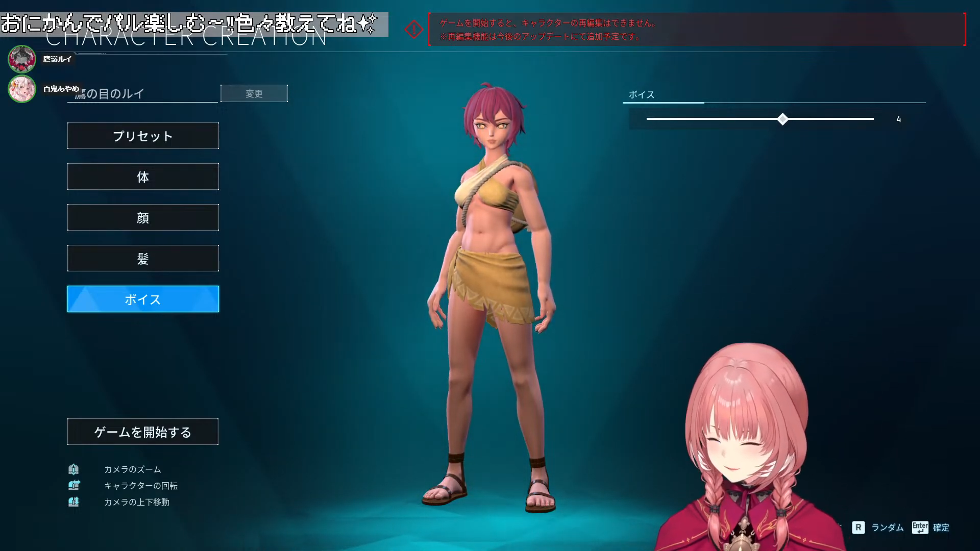980x551 pixels.
Task: Open the プリセット (Preset) menu
Action: pos(143,136)
